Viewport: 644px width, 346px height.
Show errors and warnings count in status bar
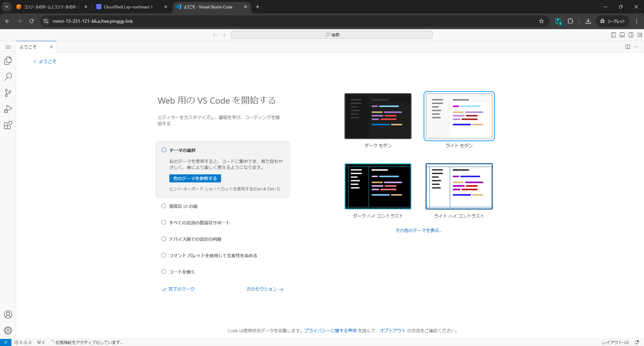(23, 342)
